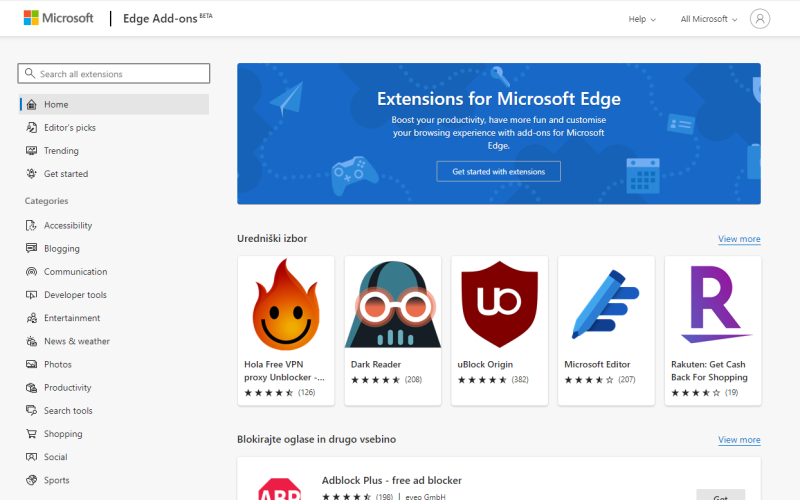
Task: Open the Rakuten purple R logo
Action: pos(715,305)
